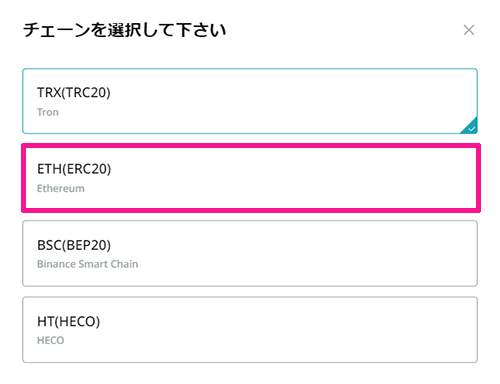This screenshot has height=384, width=500.
Task: Click the gray "Tron" subtitle
Action: 48,112
